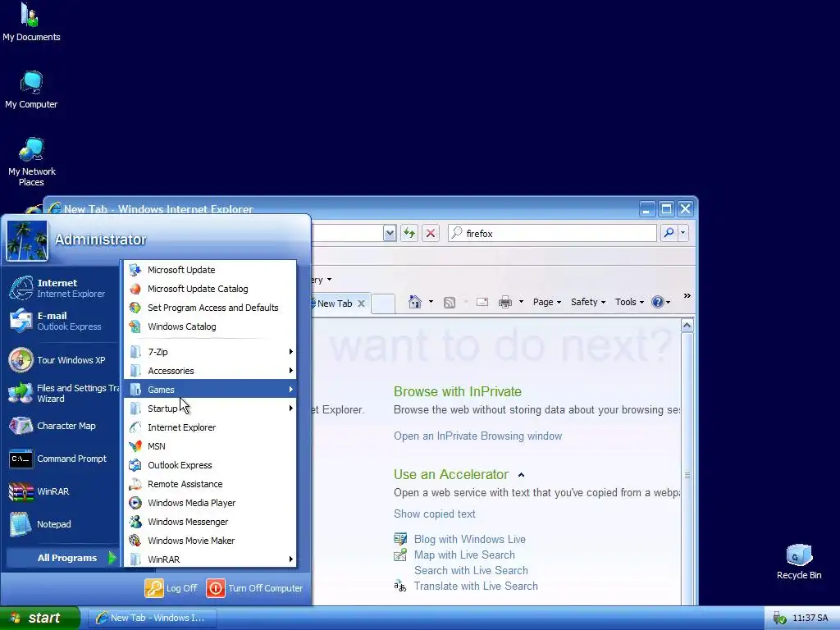Click the Start button
Screen dimensions: 840x630
pos(39,618)
